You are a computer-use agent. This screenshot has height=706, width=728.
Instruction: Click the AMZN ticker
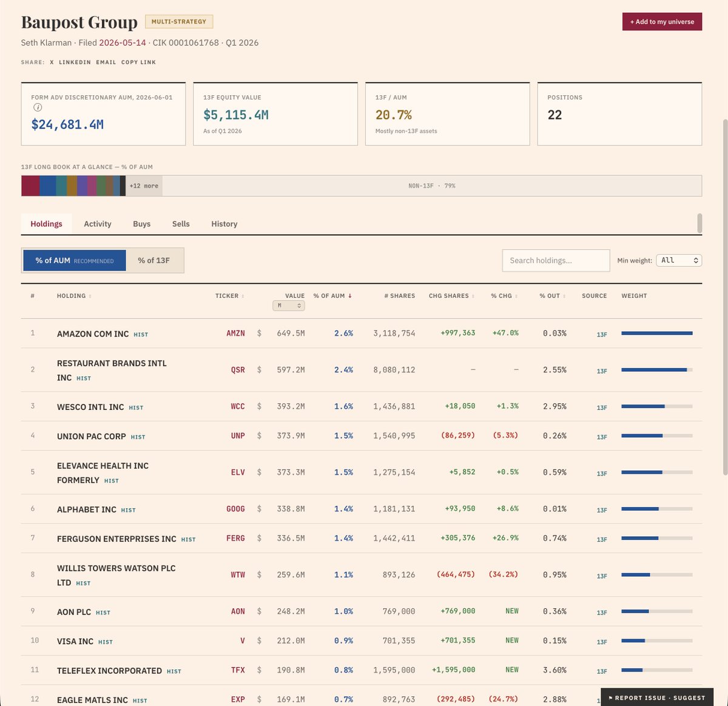pyautogui.click(x=235, y=333)
